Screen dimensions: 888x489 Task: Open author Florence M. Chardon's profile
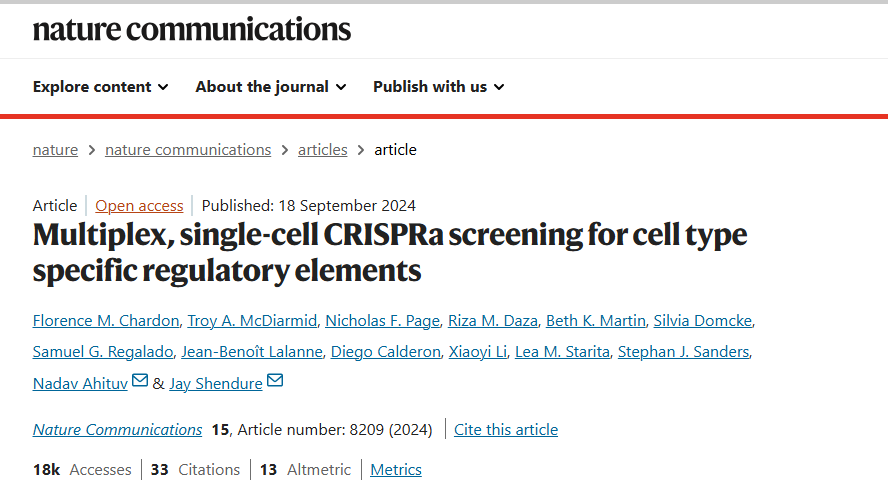(106, 320)
